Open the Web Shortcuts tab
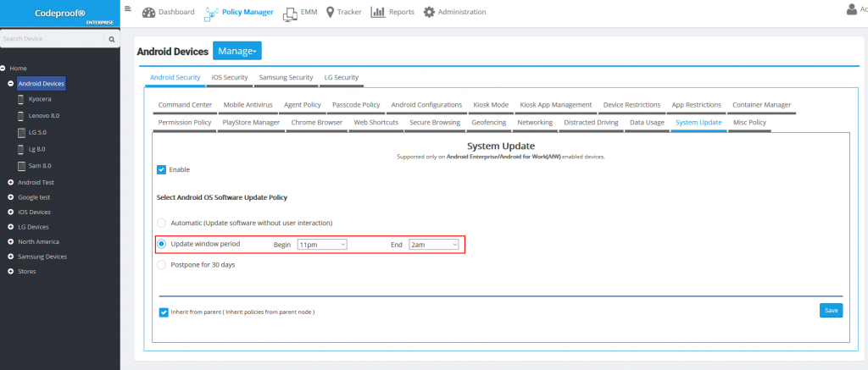 [x=376, y=123]
